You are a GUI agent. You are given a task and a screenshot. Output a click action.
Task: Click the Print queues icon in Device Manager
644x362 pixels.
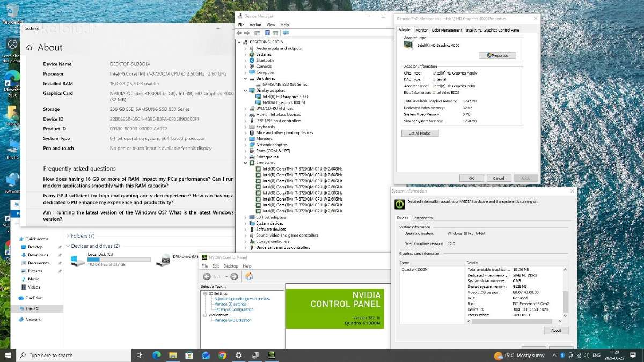coord(252,157)
